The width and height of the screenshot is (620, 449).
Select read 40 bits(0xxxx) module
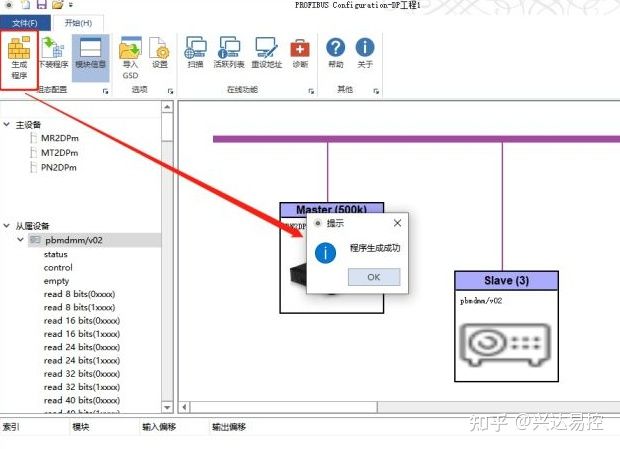[x=82, y=400]
